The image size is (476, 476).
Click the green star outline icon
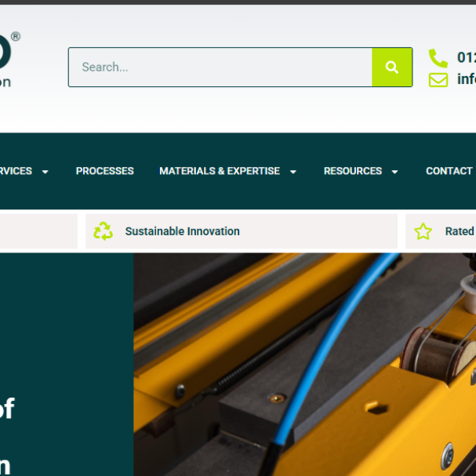point(423,231)
